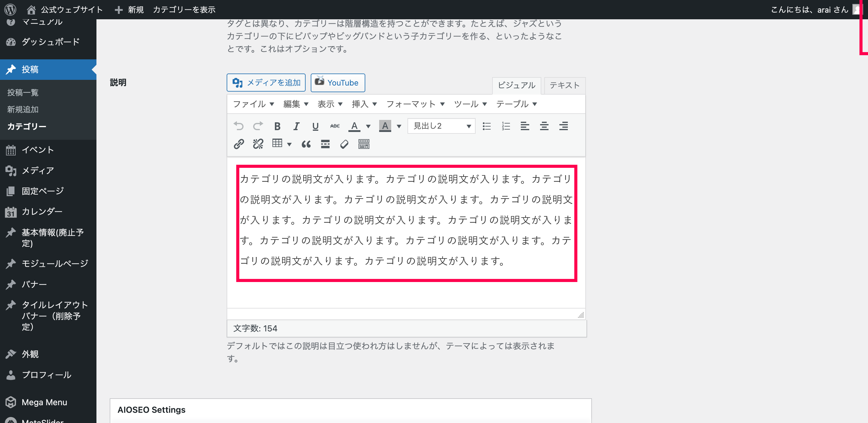Switch to the テキスト editor tab

point(565,85)
